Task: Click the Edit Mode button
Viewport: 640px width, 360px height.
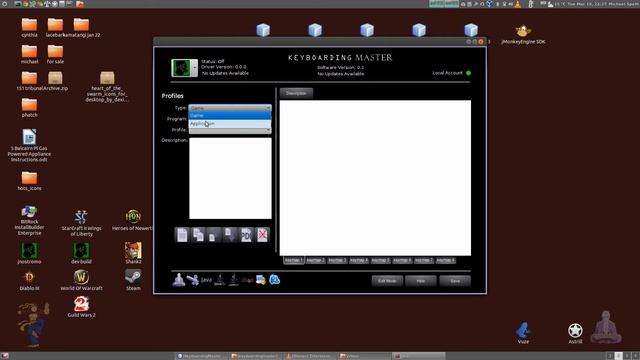Action: (387, 281)
